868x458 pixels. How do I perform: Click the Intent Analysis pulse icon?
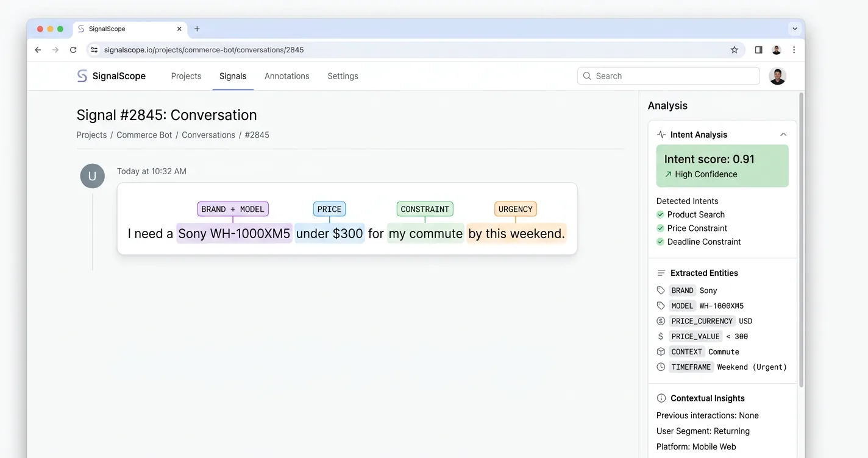pyautogui.click(x=661, y=135)
